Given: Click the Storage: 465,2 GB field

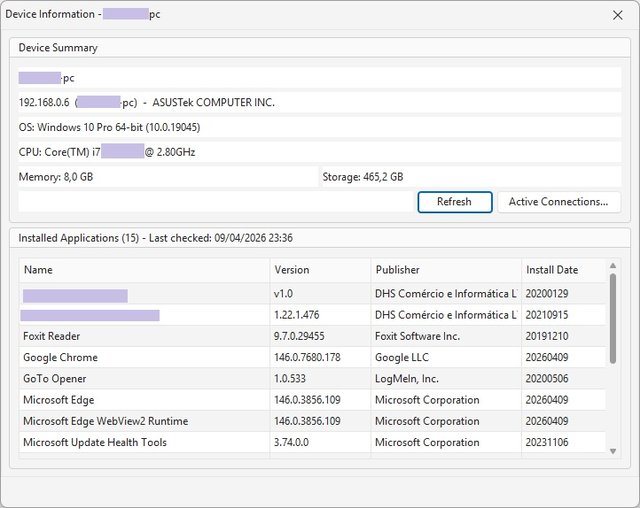Looking at the screenshot, I should pyautogui.click(x=471, y=177).
